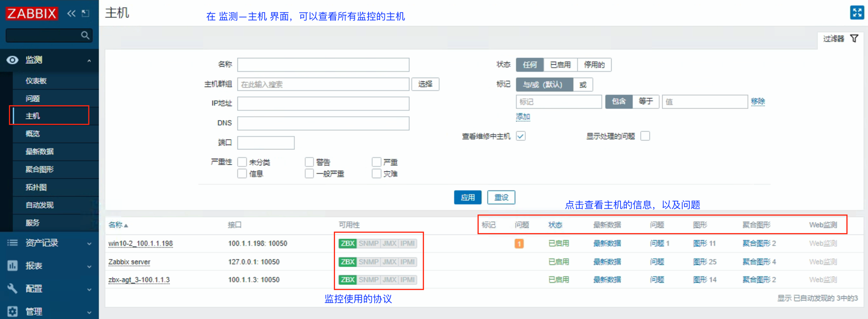
Task: Click the 过滤器 funnel icon
Action: 854,38
